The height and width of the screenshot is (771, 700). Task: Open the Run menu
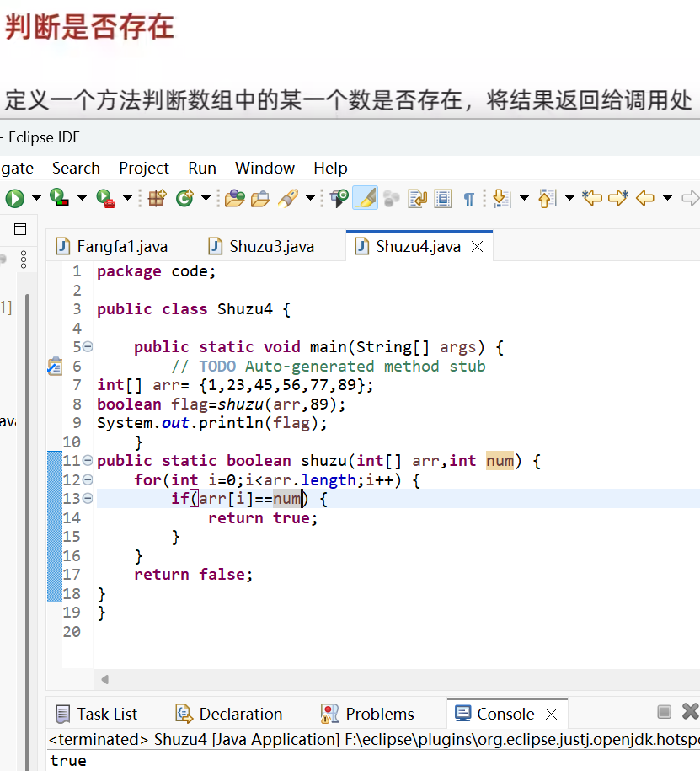[x=202, y=169]
